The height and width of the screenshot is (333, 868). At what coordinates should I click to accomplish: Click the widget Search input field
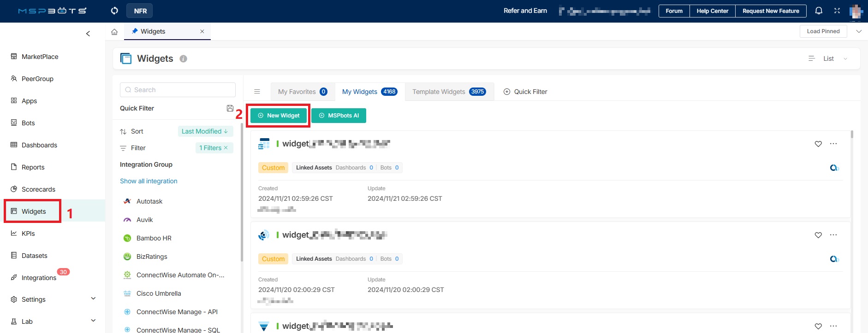tap(178, 90)
